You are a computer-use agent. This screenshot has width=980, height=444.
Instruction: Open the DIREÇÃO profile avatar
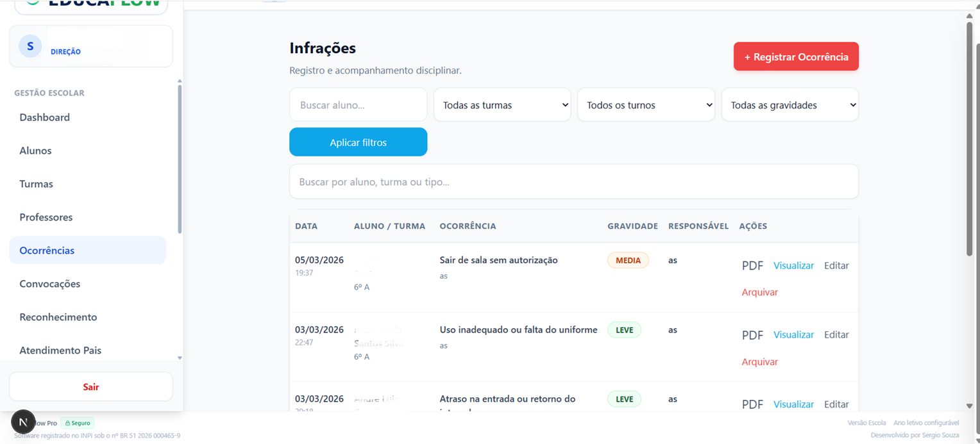[30, 45]
